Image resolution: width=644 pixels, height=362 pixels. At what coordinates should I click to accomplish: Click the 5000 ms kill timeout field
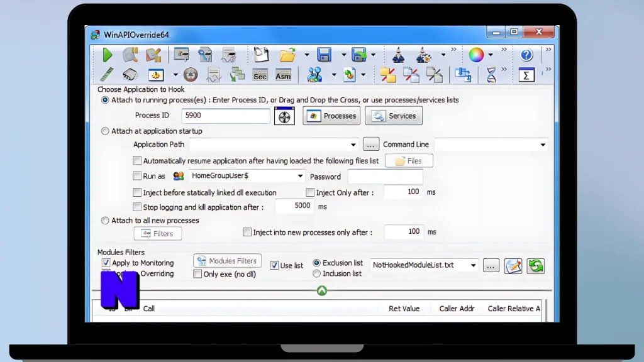point(294,206)
